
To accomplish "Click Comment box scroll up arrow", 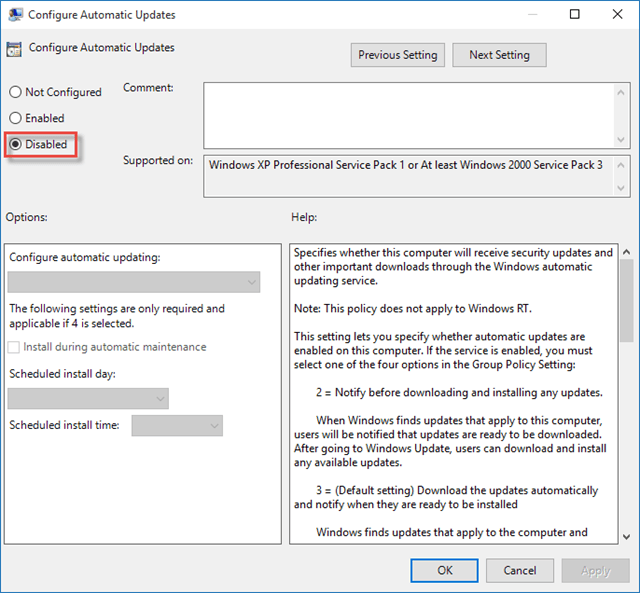I will pos(621,93).
